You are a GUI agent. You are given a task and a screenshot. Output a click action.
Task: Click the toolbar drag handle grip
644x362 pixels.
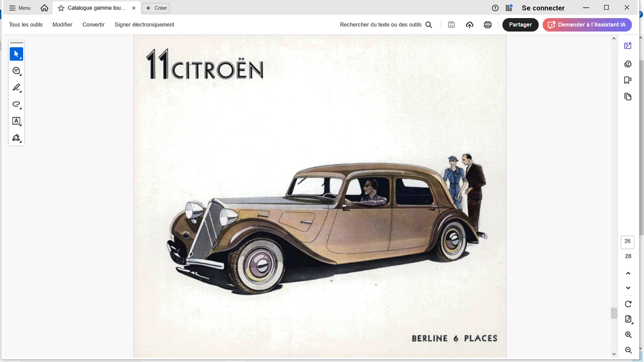coord(17,43)
